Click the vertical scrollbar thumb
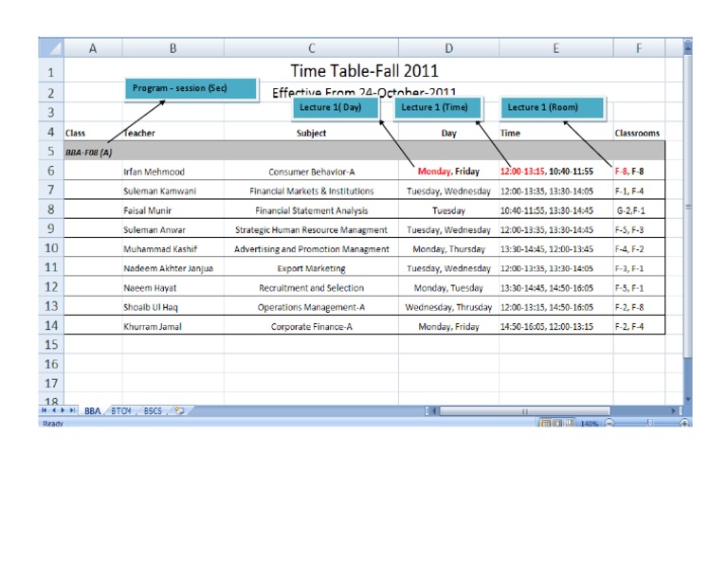The width and height of the screenshot is (728, 563). [x=688, y=207]
